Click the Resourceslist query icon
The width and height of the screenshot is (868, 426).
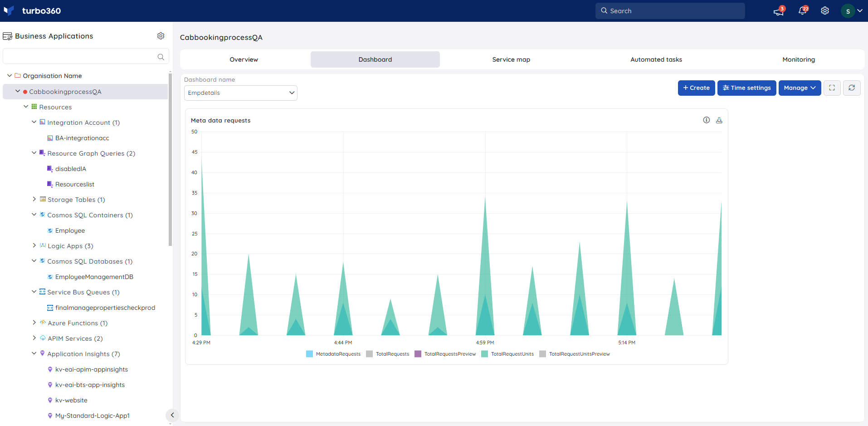[50, 184]
